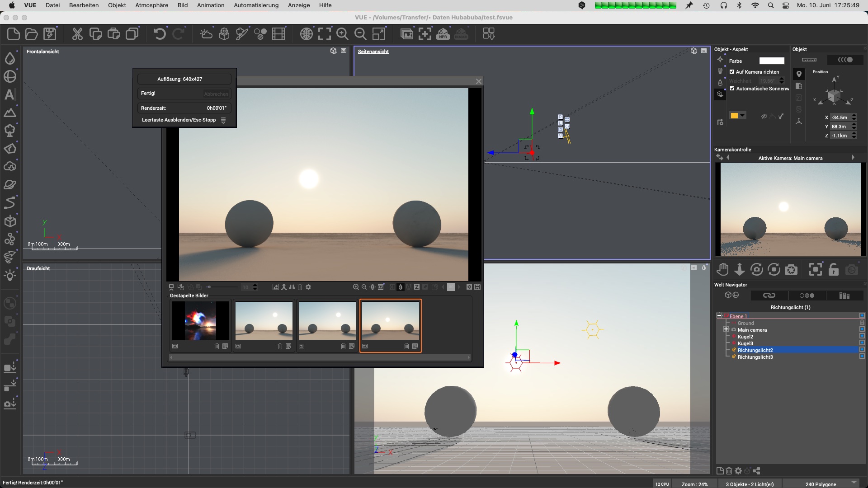Select the terrain mountain tool in left sidebar
The image size is (868, 488).
click(10, 113)
